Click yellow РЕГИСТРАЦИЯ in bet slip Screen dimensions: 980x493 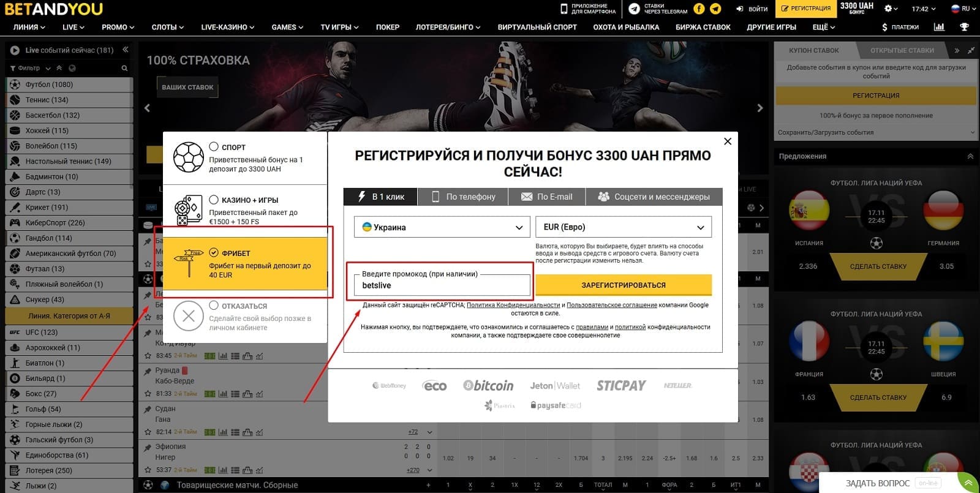coord(876,96)
